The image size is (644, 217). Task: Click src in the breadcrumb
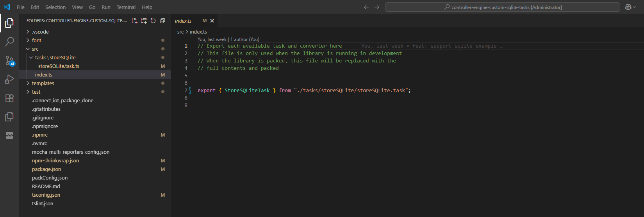(x=180, y=32)
